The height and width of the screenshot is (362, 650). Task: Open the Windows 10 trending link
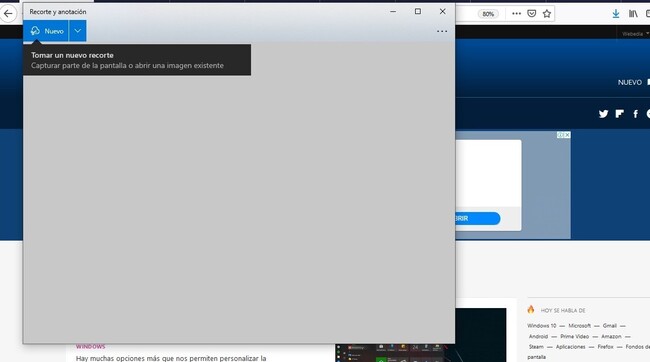542,326
